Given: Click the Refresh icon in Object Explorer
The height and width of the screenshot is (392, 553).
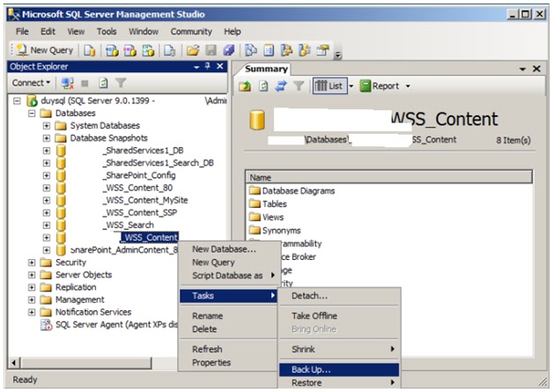Looking at the screenshot, I should click(103, 84).
